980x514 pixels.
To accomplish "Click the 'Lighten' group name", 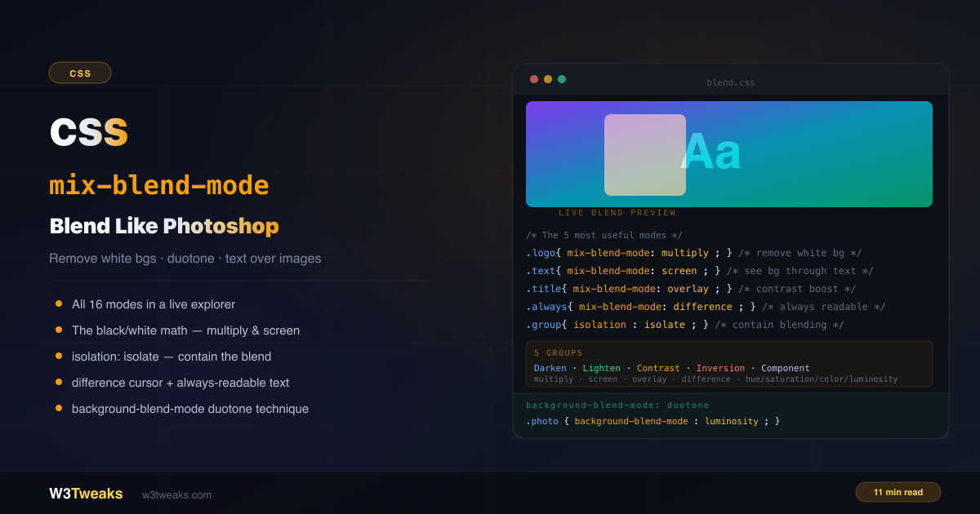I will click(x=602, y=368).
